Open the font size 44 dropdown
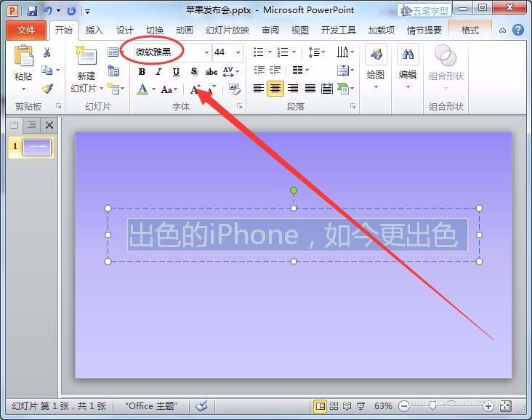This screenshot has width=532, height=420. tap(238, 52)
